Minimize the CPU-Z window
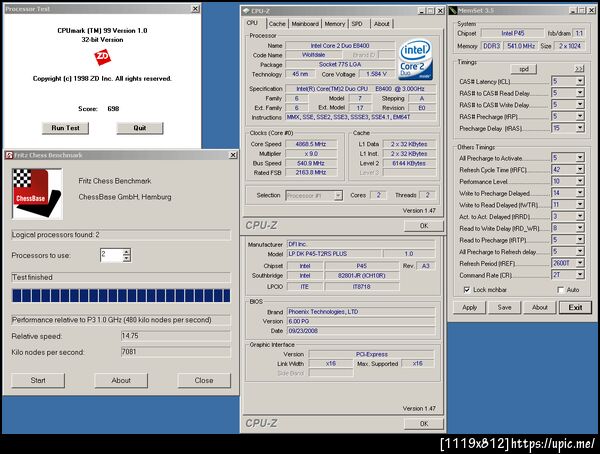 coord(421,11)
